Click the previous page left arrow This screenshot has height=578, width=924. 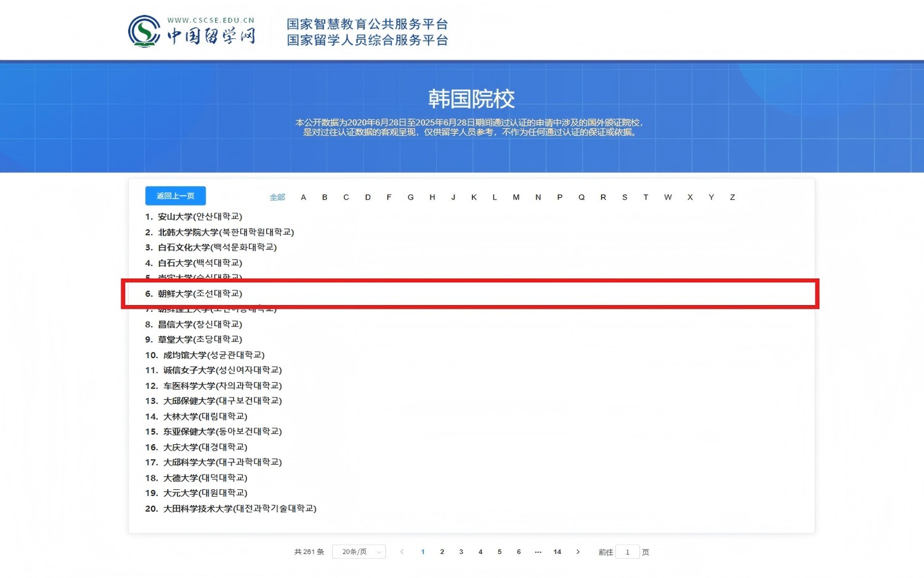[x=402, y=552]
